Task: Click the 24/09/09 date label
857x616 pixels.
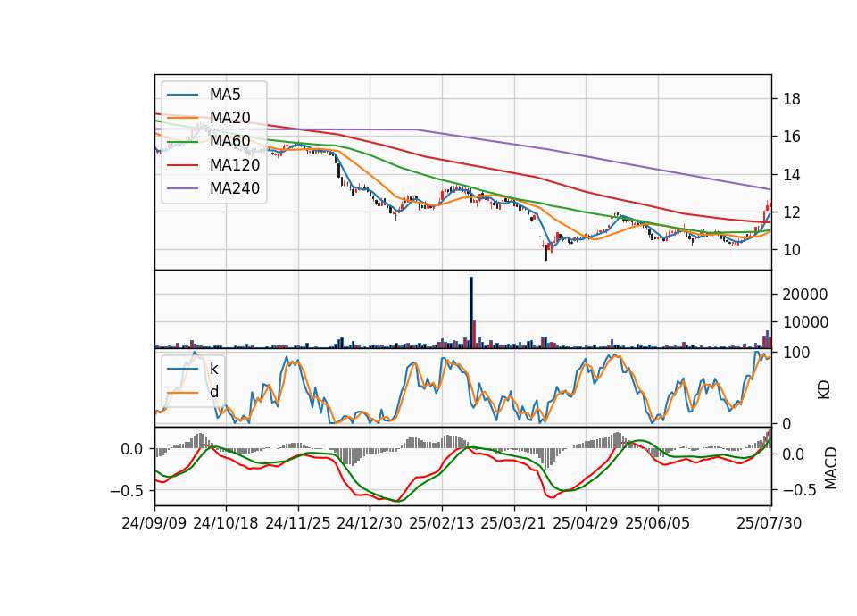Action: (x=154, y=523)
